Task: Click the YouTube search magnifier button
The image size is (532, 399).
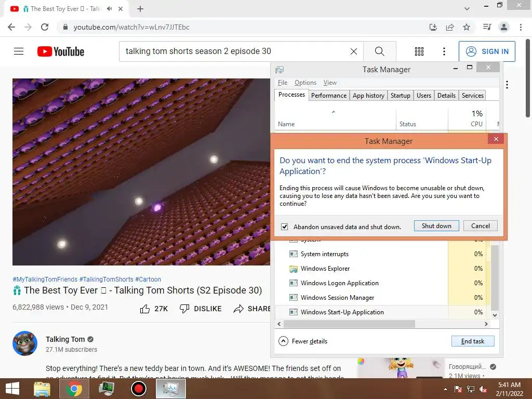Action: (379, 51)
